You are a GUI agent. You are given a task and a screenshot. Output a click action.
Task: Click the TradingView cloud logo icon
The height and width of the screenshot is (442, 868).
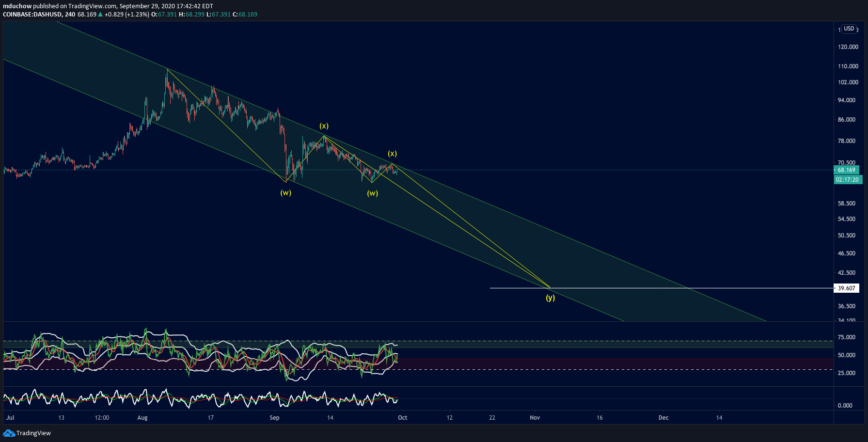pos(9,433)
